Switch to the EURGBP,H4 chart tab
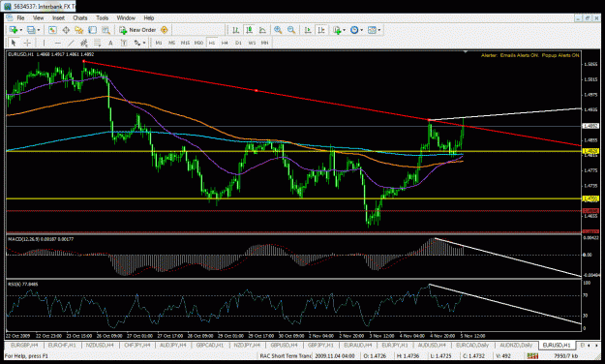This screenshot has width=605, height=364. pyautogui.click(x=24, y=345)
